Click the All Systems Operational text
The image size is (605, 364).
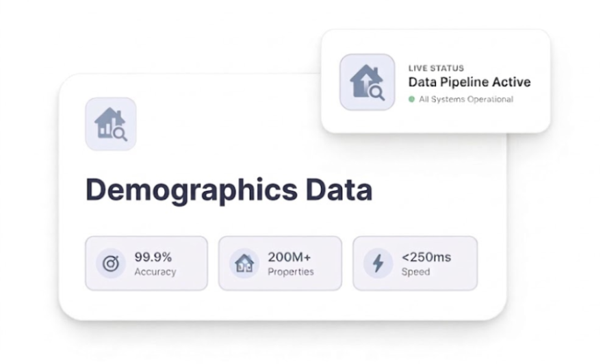466,99
